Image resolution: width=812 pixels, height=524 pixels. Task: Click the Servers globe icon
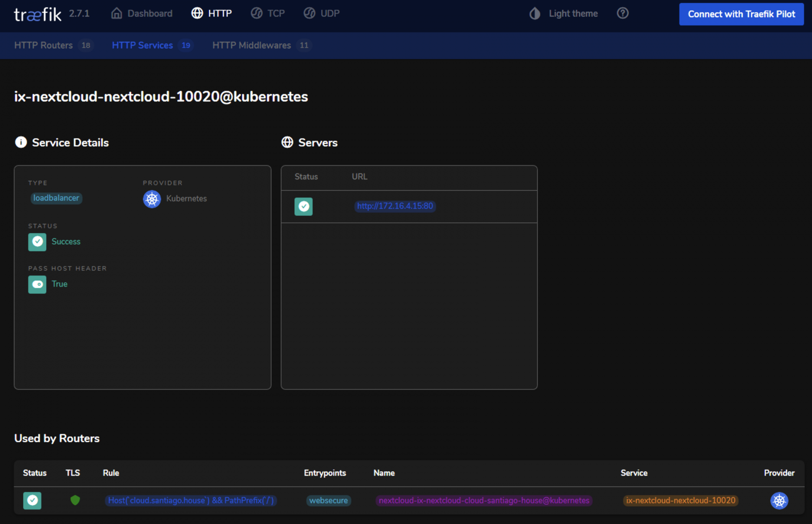click(287, 142)
